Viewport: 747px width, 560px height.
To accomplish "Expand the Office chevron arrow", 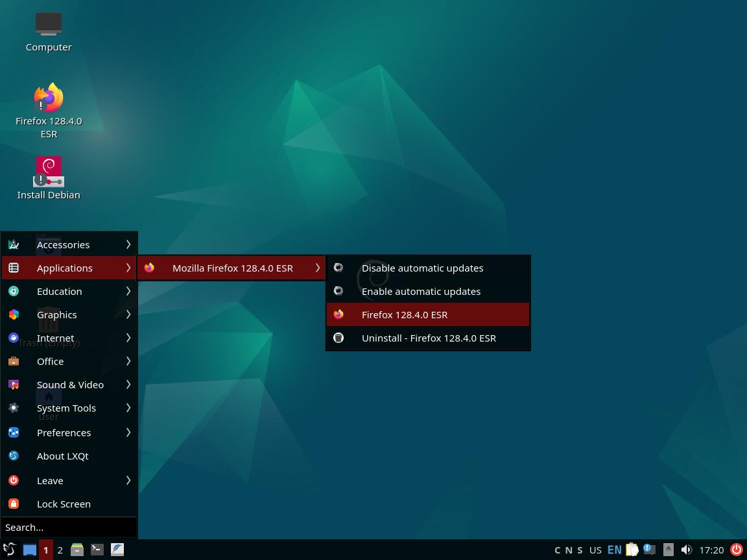I will (x=128, y=361).
